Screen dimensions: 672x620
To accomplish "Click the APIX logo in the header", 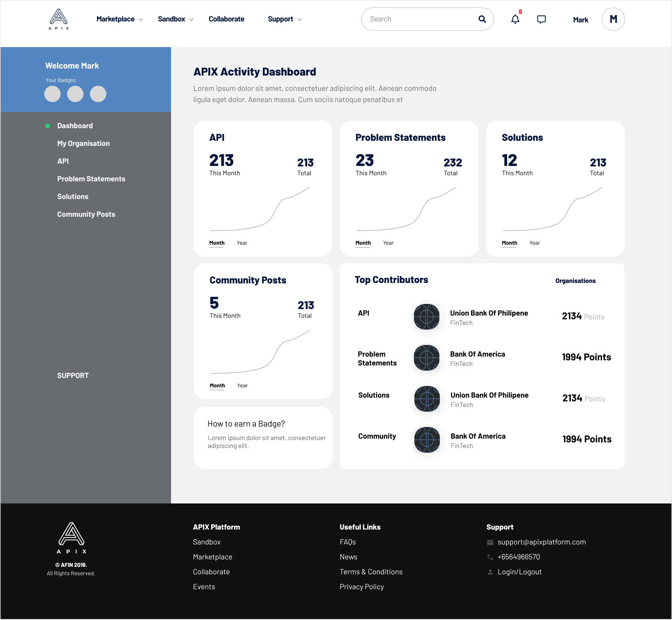I will pyautogui.click(x=59, y=19).
